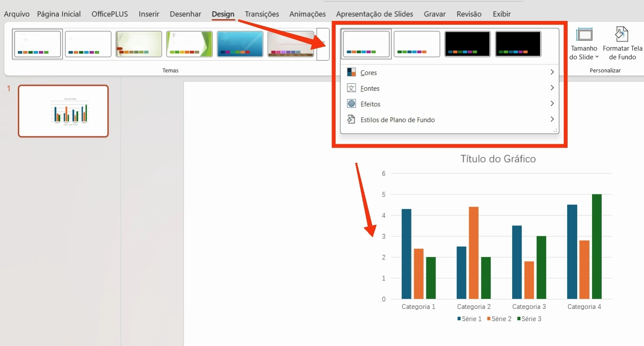The height and width of the screenshot is (346, 644).
Task: Select the orange Série 2 bar in Categoria 2
Action: (x=474, y=253)
